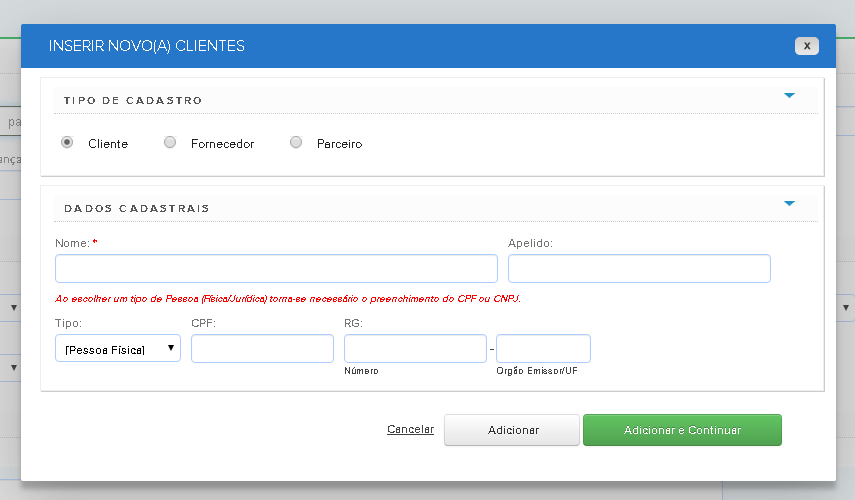Click the Cancelar link
855x500 pixels.
[411, 429]
